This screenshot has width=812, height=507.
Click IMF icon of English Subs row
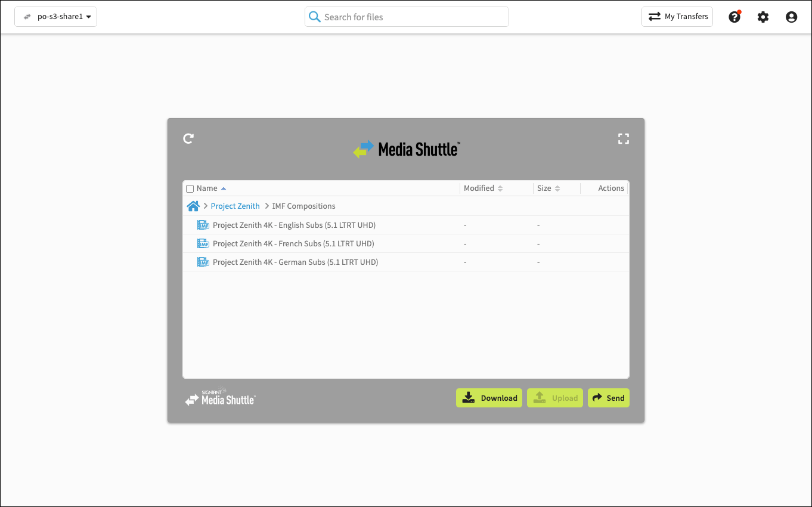(x=203, y=225)
